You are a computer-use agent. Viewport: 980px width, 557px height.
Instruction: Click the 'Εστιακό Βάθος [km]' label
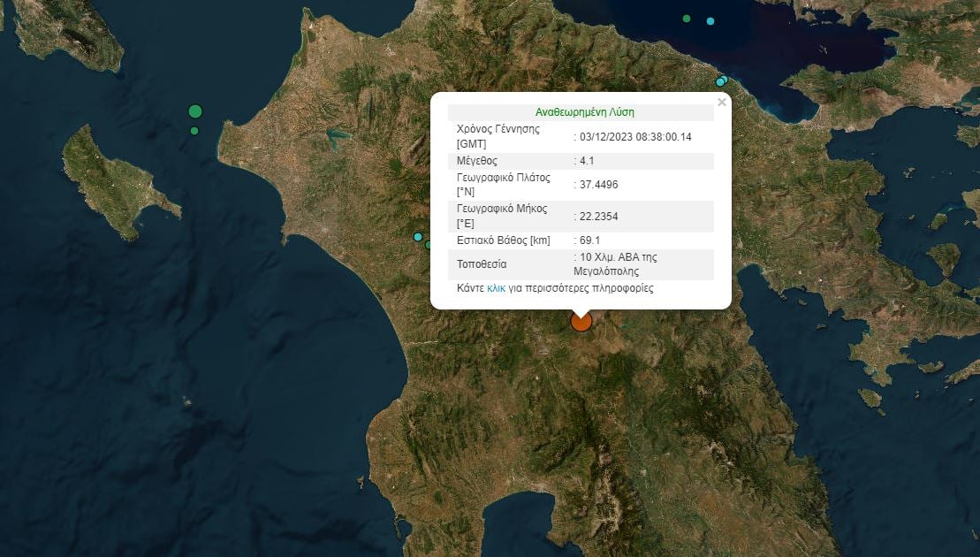point(504,240)
